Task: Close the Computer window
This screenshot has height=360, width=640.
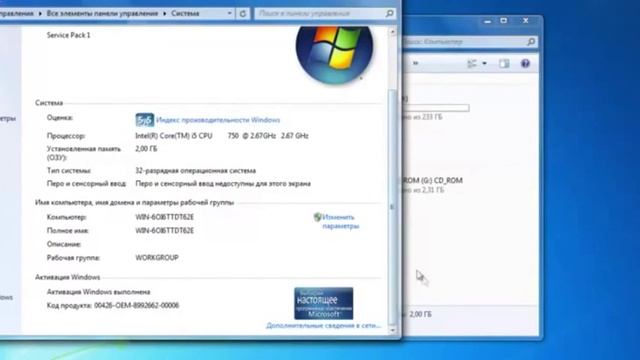Action: pyautogui.click(x=526, y=20)
